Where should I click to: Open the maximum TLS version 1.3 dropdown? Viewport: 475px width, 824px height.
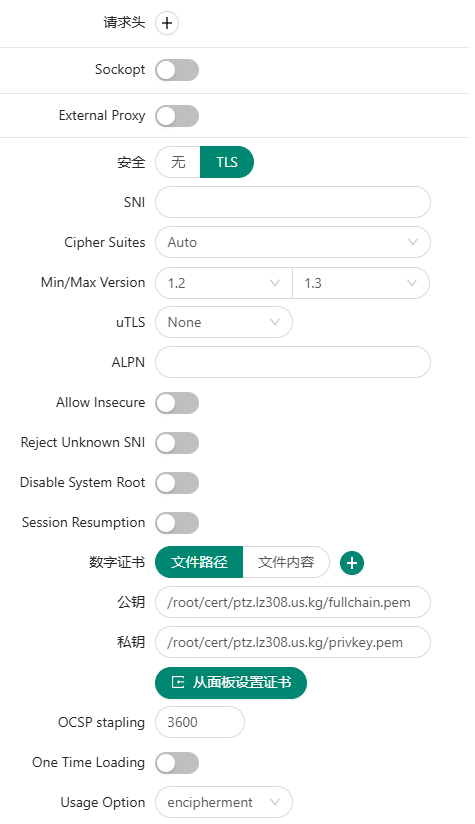click(x=361, y=283)
